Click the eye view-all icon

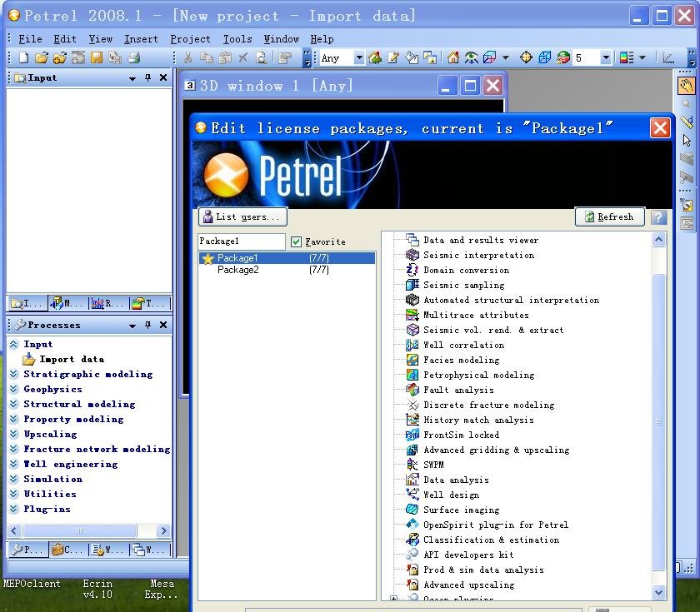[x=471, y=57]
